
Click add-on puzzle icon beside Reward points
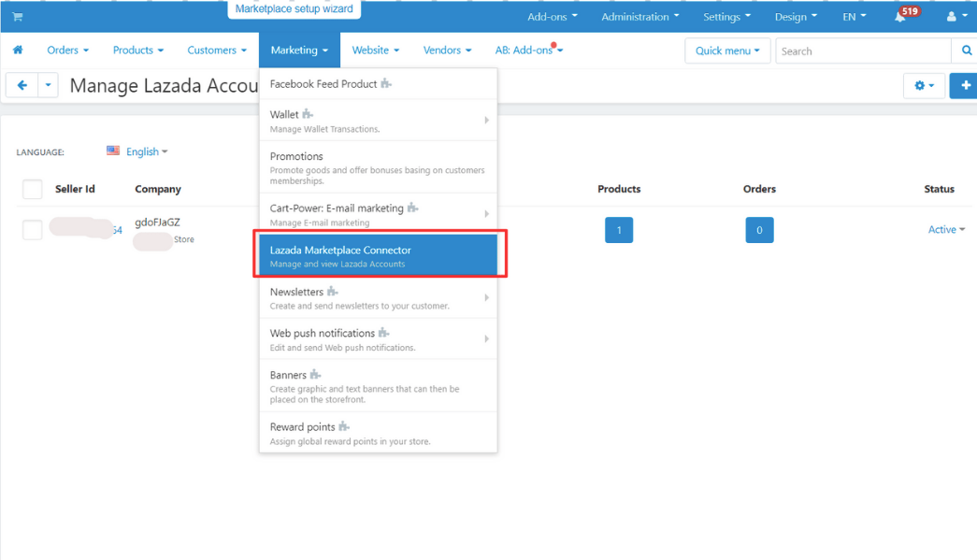click(344, 426)
